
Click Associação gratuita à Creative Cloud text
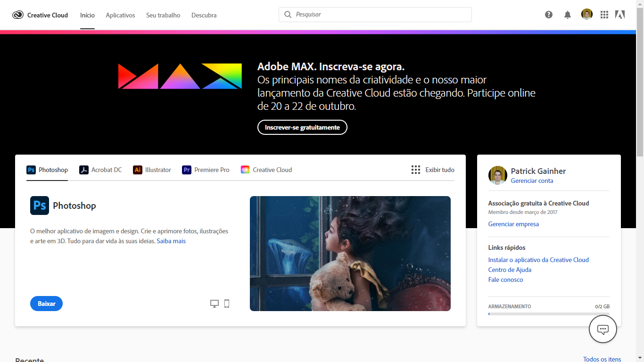coord(538,203)
